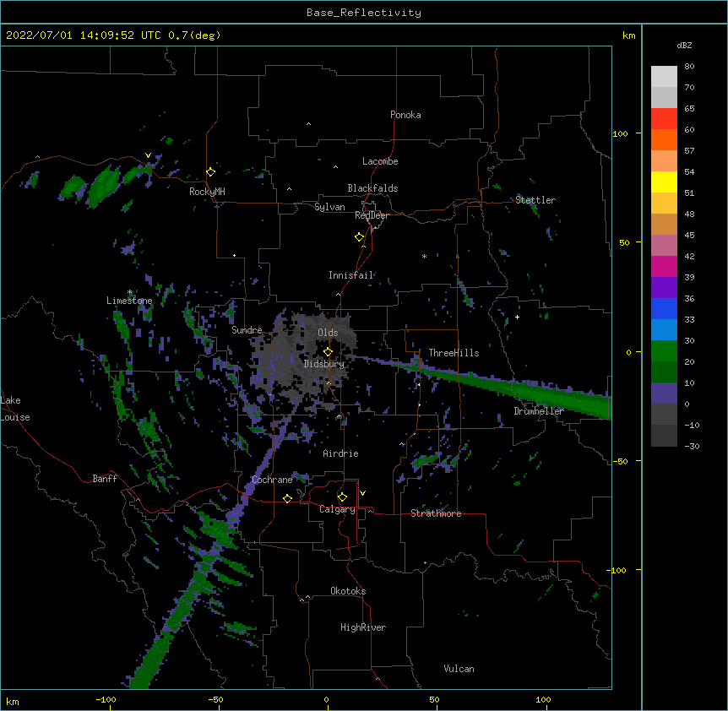Click the yellow station marker above RockyMH
Viewport: 728px width, 711px height.
tap(211, 171)
